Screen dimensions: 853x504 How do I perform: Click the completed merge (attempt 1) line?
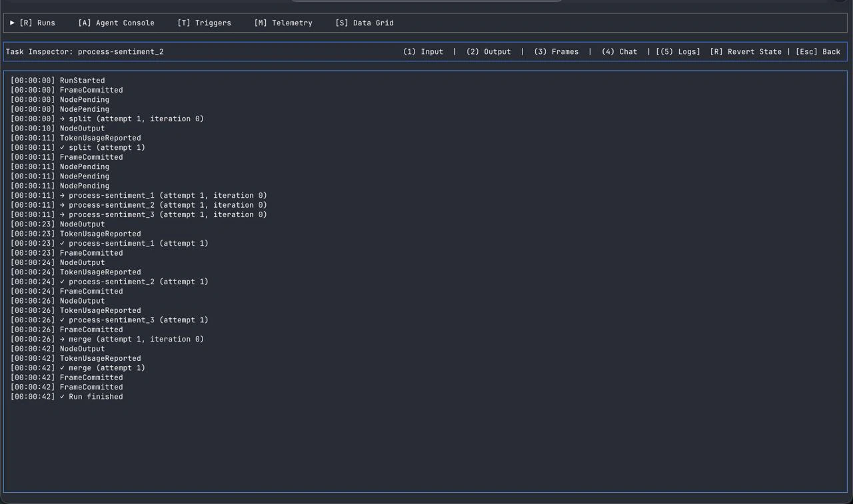point(77,368)
